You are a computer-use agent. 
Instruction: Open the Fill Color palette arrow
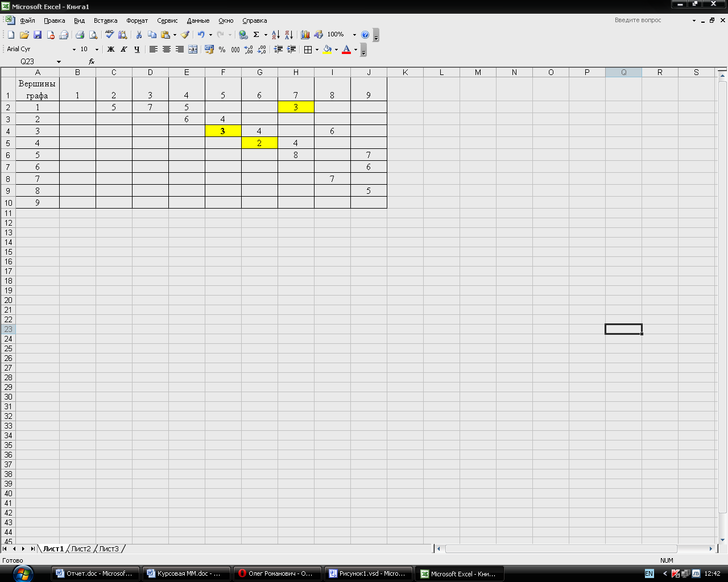pos(336,49)
